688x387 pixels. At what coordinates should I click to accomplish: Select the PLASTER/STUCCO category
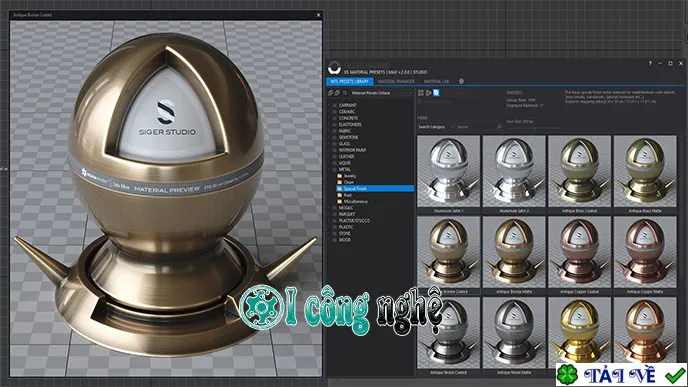pos(354,221)
